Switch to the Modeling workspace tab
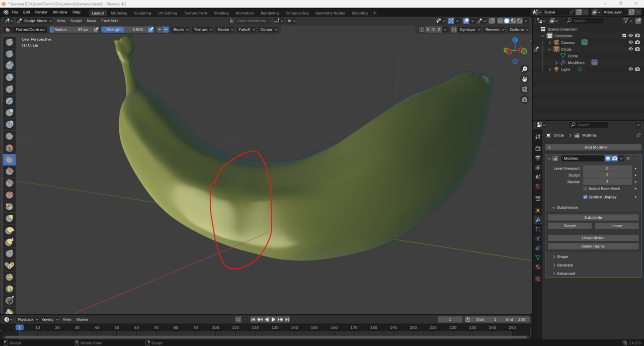Screen dimensions: 644x346 119,13
